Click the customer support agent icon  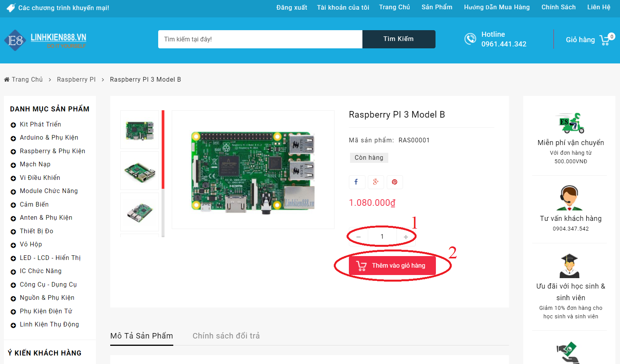569,198
